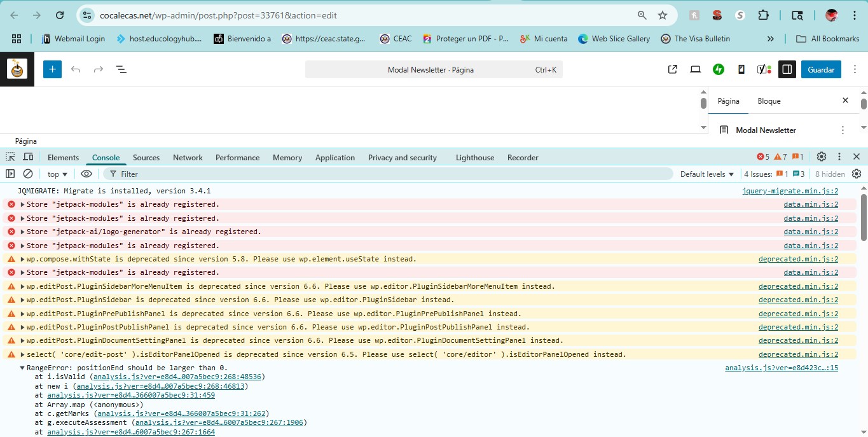Open the Chrome profile avatar
The height and width of the screenshot is (437, 868).
click(832, 15)
